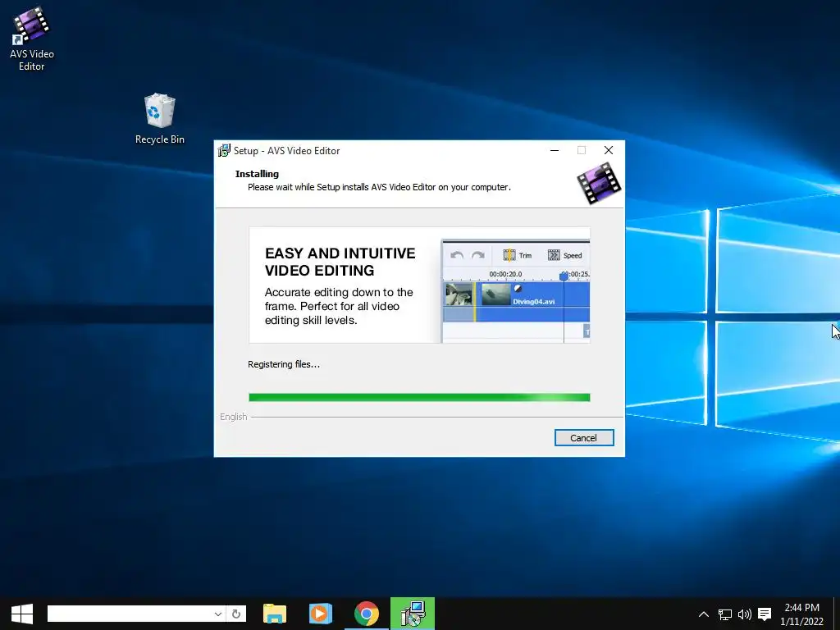Image resolution: width=840 pixels, height=630 pixels.
Task: Minimize the Setup window
Action: pyautogui.click(x=555, y=151)
